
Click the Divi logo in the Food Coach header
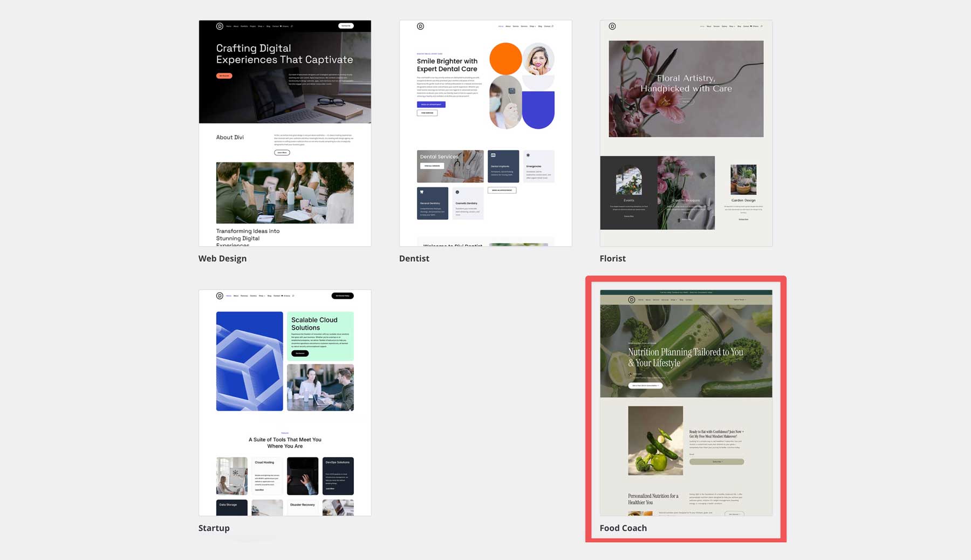631,300
